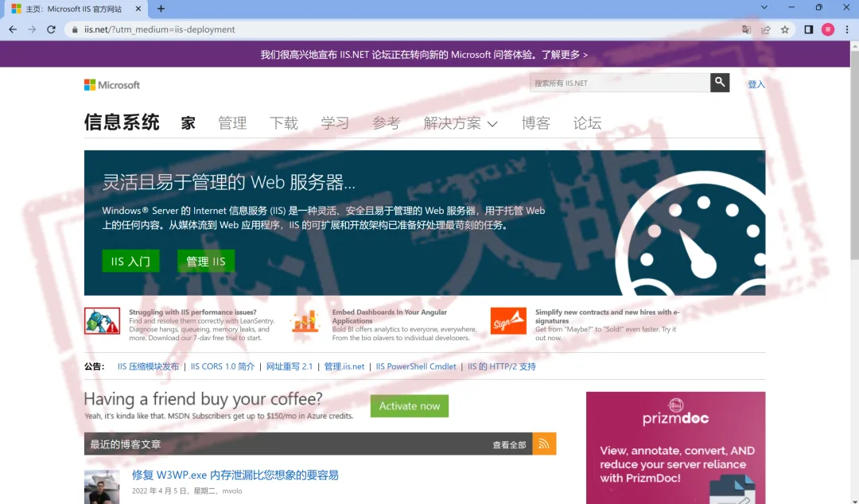This screenshot has height=504, width=859.
Task: Open IIS 的 HTTP/2 支持 link
Action: point(502,366)
